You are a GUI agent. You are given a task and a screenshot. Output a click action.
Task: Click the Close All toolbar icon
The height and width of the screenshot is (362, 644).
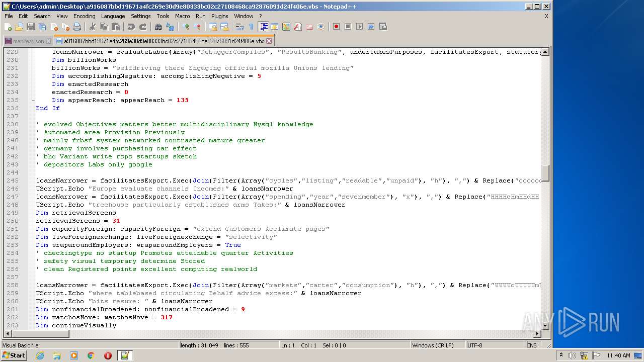pos(65,27)
